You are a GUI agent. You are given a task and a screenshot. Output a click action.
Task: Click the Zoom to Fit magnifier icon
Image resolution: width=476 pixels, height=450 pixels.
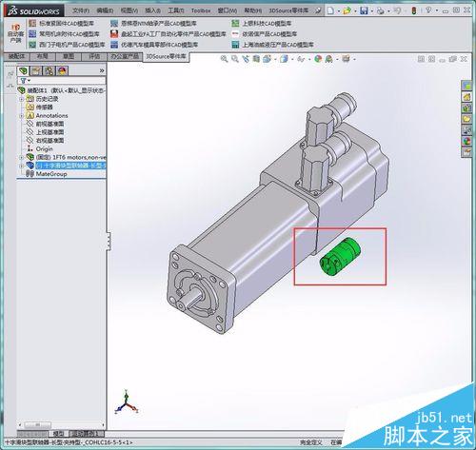click(224, 59)
